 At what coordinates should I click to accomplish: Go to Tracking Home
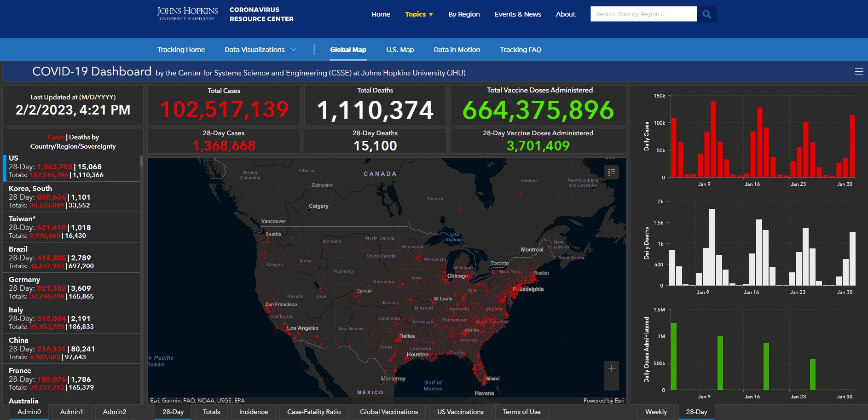point(181,50)
